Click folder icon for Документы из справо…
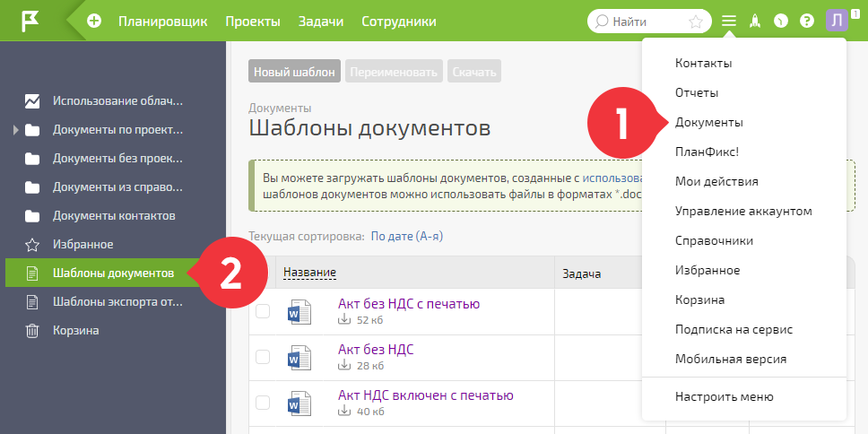 tap(32, 187)
